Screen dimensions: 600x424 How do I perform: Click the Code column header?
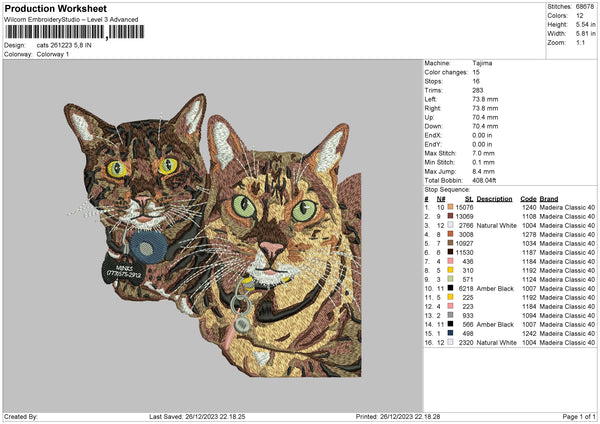(529, 198)
